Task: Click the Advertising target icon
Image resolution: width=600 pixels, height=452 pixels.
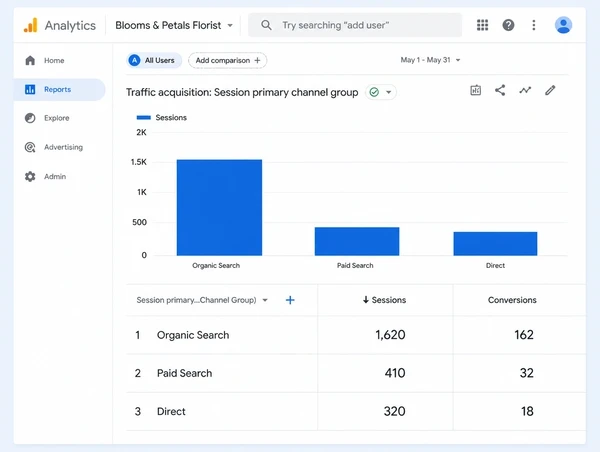Action: [30, 147]
